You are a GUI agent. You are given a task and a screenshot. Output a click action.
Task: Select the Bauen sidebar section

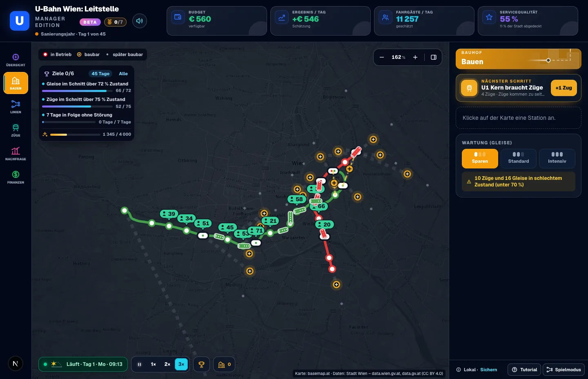(x=16, y=83)
